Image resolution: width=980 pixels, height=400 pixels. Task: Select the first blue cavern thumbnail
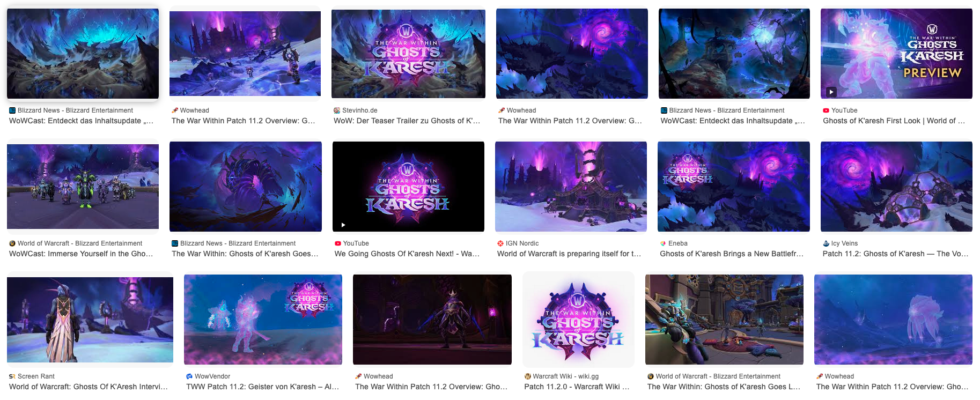pyautogui.click(x=83, y=54)
